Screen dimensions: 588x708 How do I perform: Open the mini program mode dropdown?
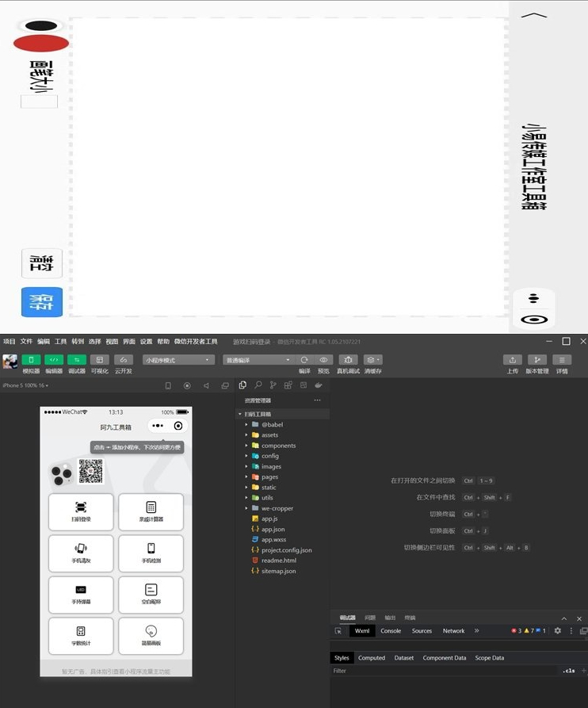coord(178,360)
